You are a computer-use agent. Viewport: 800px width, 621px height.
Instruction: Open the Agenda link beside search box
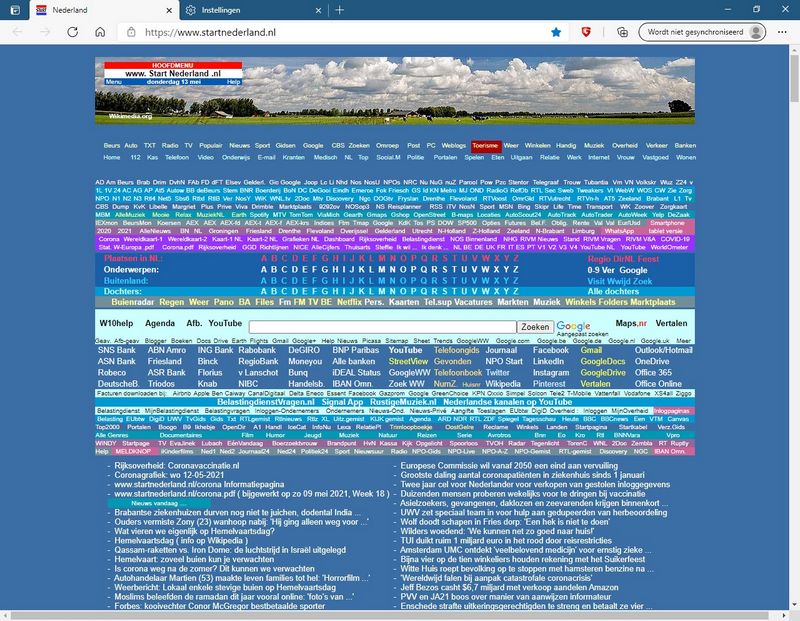point(160,324)
